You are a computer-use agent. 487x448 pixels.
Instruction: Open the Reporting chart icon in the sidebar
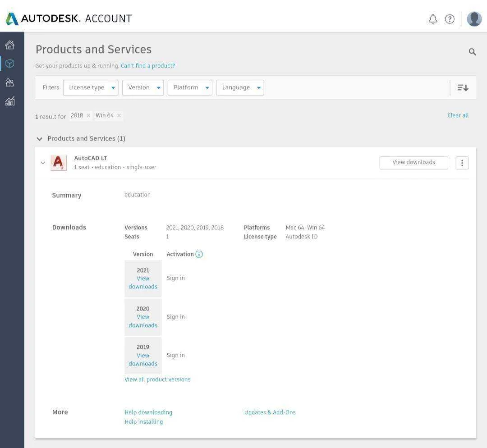pos(10,101)
